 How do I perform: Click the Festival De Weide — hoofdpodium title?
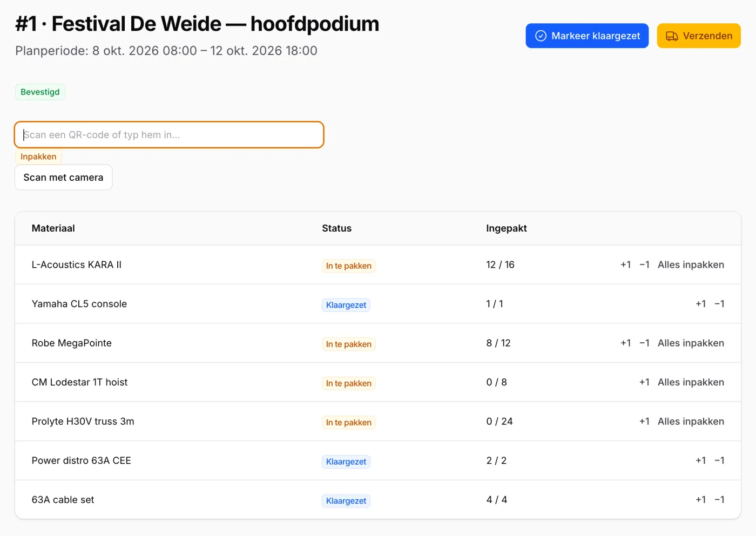click(x=197, y=24)
